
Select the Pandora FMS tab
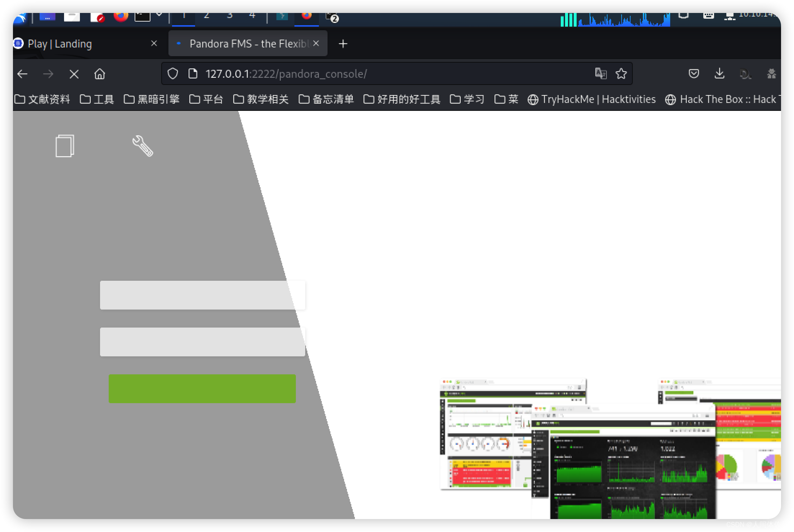click(x=248, y=44)
